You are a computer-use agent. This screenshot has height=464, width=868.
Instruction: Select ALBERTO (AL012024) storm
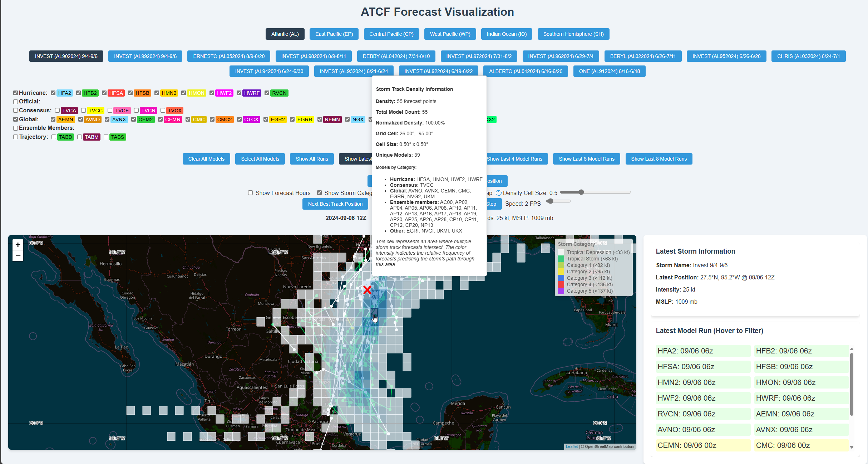click(x=526, y=71)
